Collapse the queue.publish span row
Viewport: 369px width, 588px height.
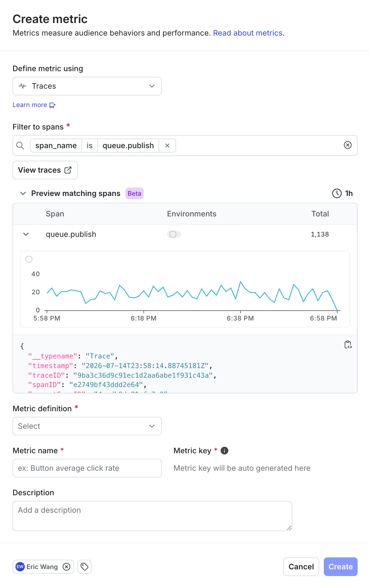pos(26,234)
